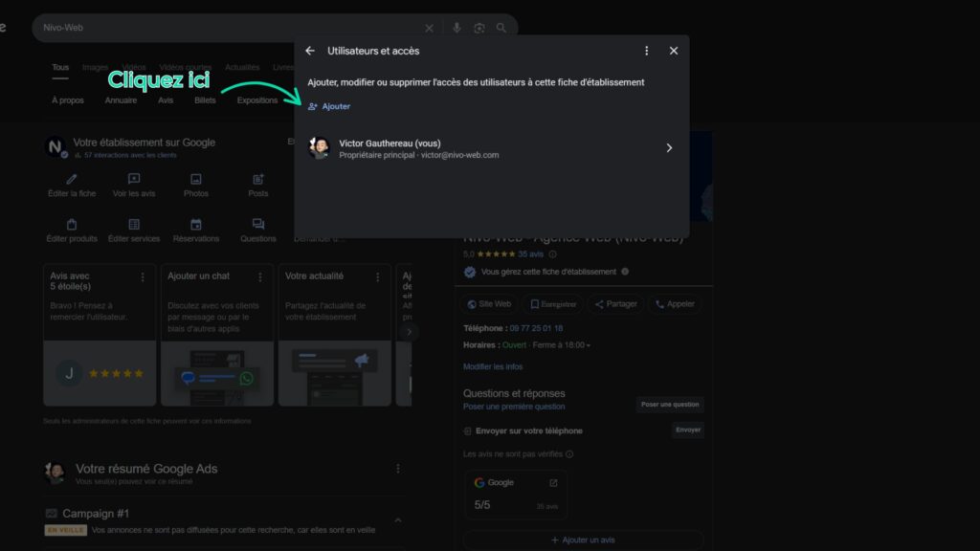Select Victor Gauthereau's profile avatar

point(320,148)
